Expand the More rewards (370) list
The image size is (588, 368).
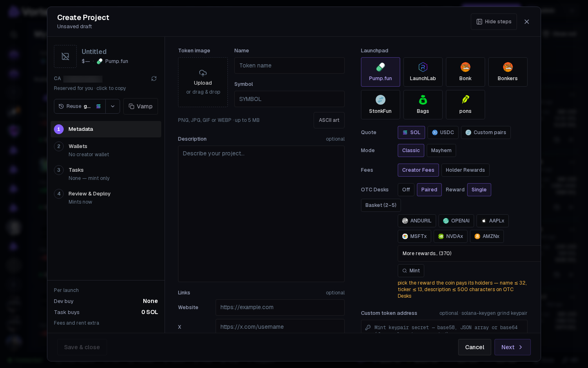(469, 254)
